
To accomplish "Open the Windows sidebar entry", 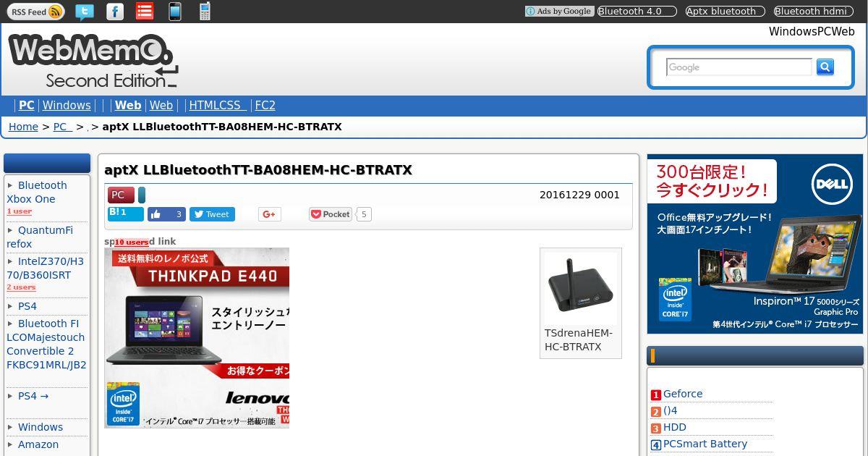I will tap(40, 427).
